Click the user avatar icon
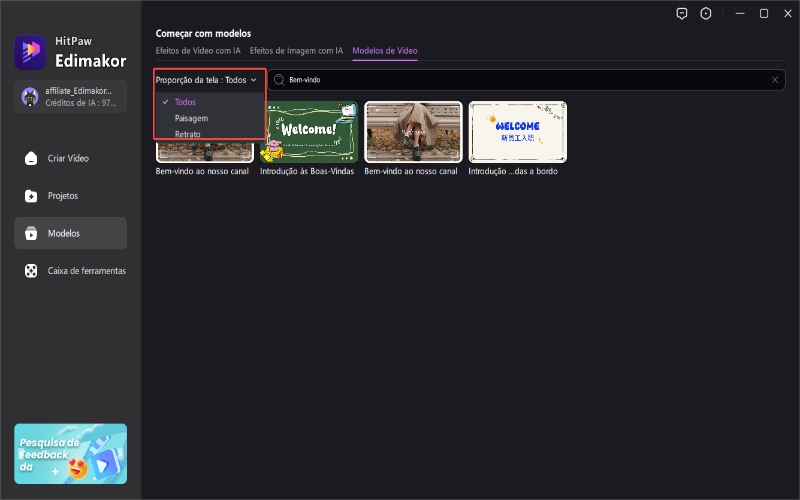 pos(30,96)
